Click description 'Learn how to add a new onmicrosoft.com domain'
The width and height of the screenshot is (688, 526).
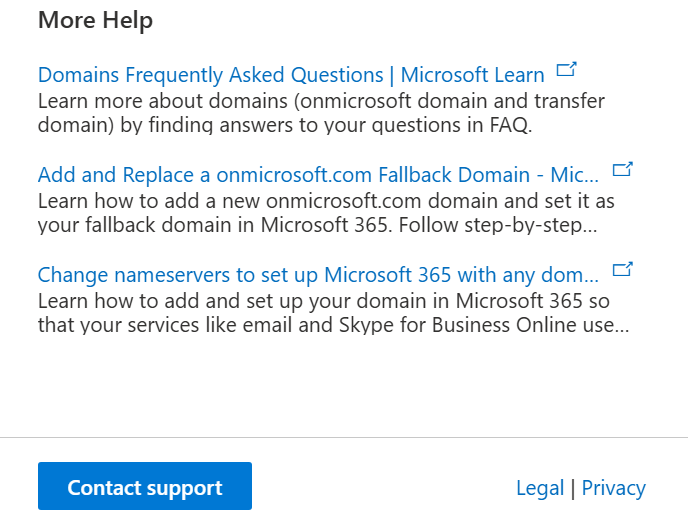[x=326, y=213]
